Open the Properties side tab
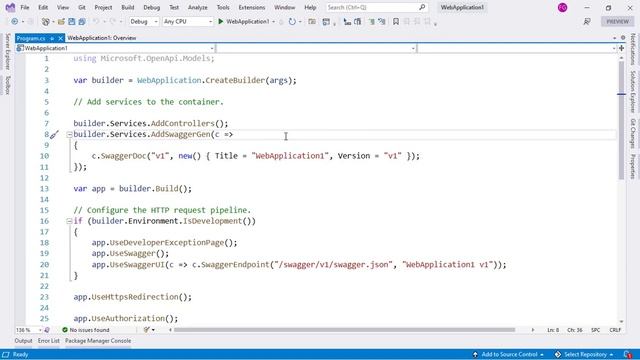This screenshot has width=640, height=360. (633, 167)
